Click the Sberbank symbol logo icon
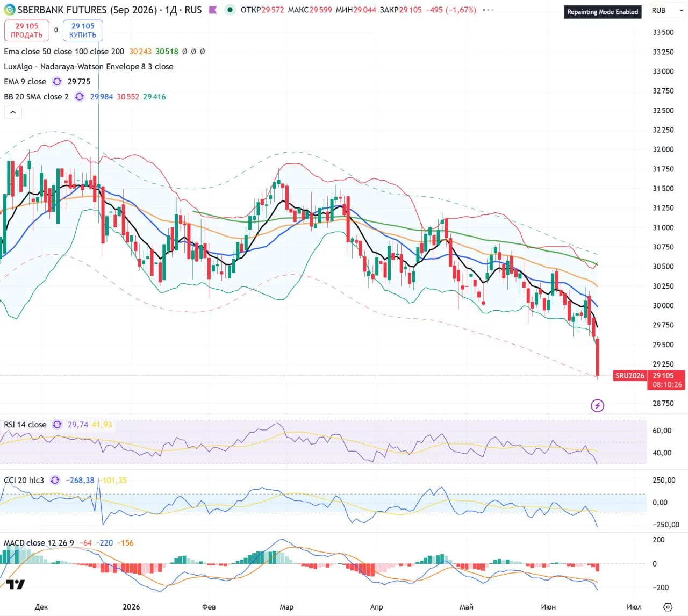 point(9,10)
